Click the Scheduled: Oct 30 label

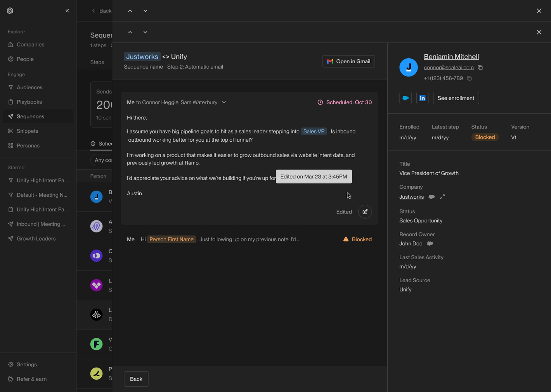pyautogui.click(x=345, y=102)
